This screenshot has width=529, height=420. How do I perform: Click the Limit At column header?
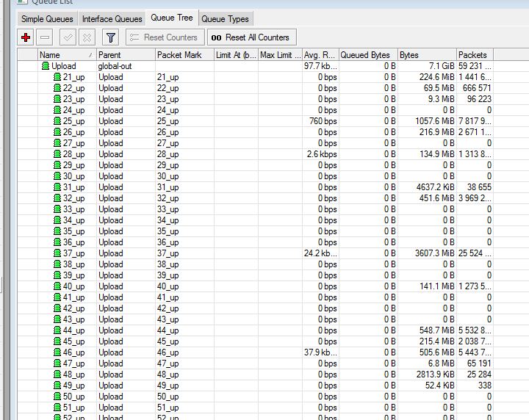236,55
